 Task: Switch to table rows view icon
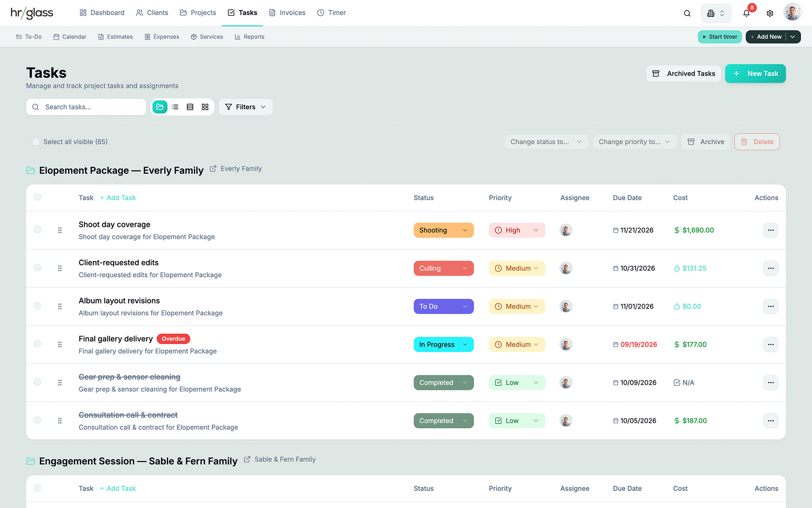[190, 107]
